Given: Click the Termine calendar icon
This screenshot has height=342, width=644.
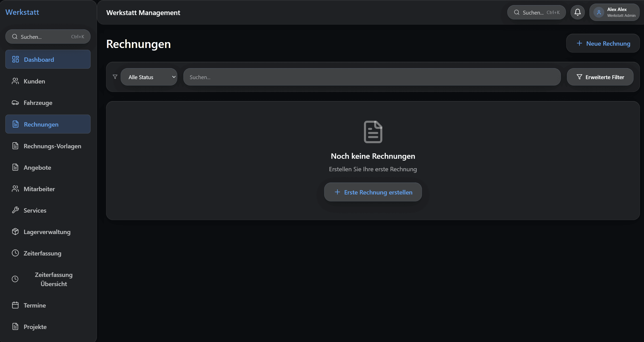Looking at the screenshot, I should tap(15, 305).
